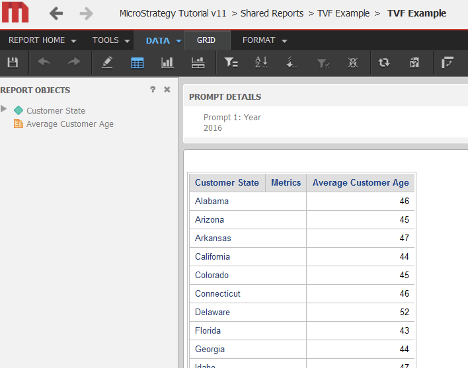Screen dimensions: 468x368
Task: Select the Grid and Graph view icon
Action: 198,62
